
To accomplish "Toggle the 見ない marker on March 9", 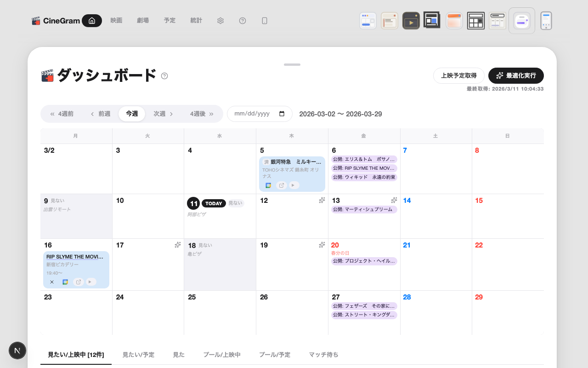I will point(57,201).
